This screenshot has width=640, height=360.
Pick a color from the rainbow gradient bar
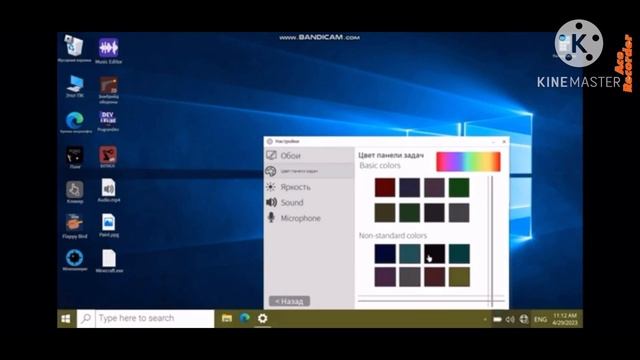pyautogui.click(x=468, y=161)
